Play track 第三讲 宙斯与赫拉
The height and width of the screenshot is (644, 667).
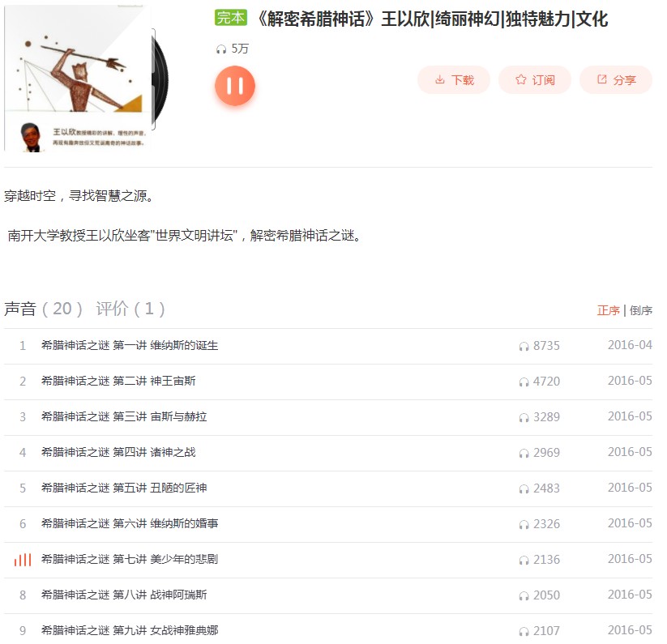[124, 416]
